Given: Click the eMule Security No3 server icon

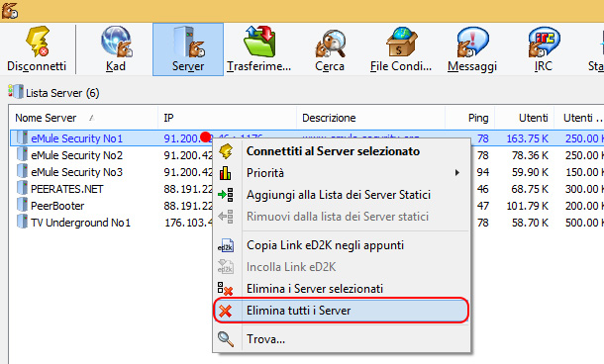Looking at the screenshot, I should (x=22, y=171).
